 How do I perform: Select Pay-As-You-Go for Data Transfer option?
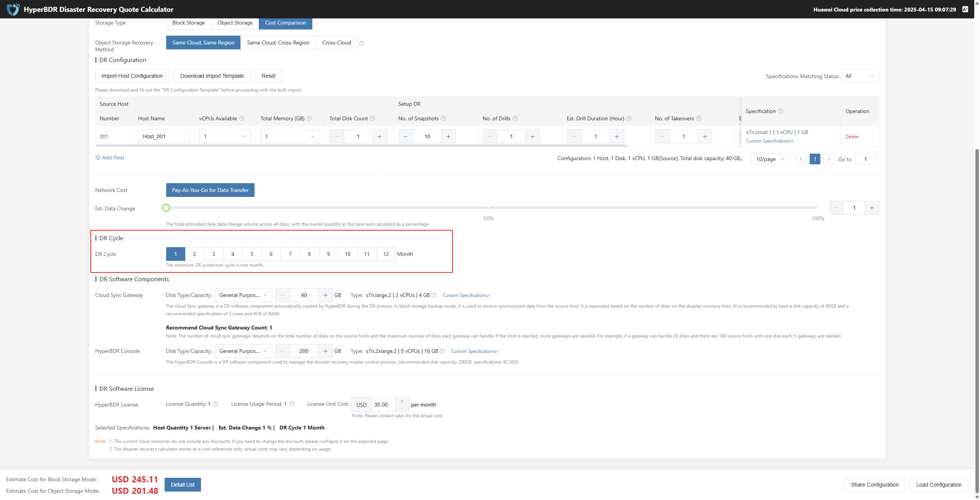tap(210, 190)
